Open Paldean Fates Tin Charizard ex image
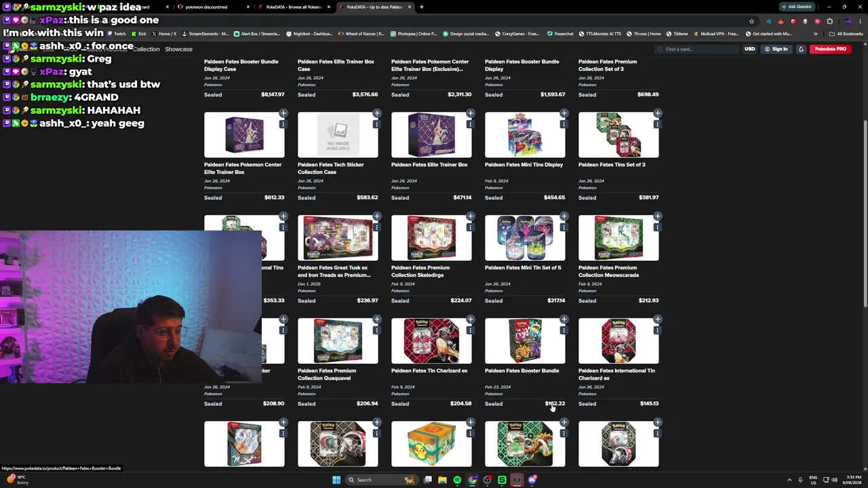The width and height of the screenshot is (868, 488). [x=431, y=341]
